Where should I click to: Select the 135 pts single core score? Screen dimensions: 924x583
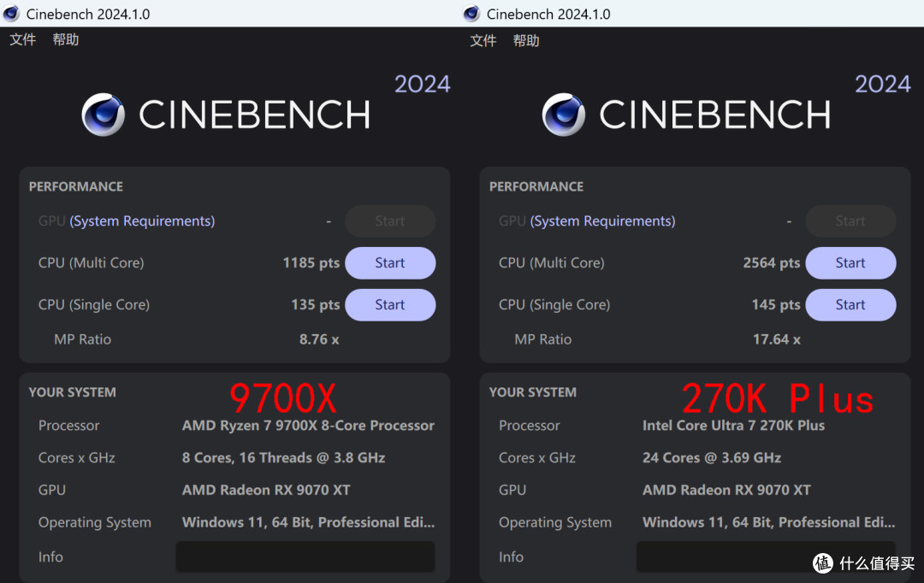pos(315,304)
